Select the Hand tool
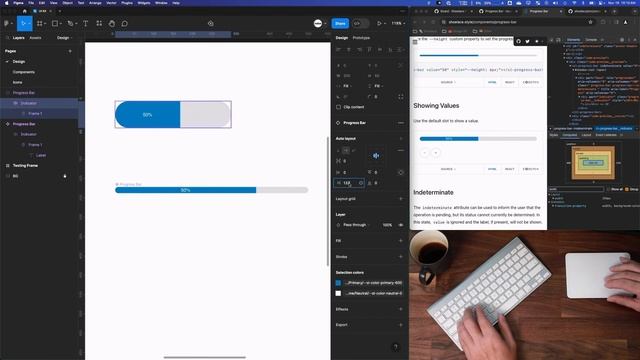 pos(112,24)
